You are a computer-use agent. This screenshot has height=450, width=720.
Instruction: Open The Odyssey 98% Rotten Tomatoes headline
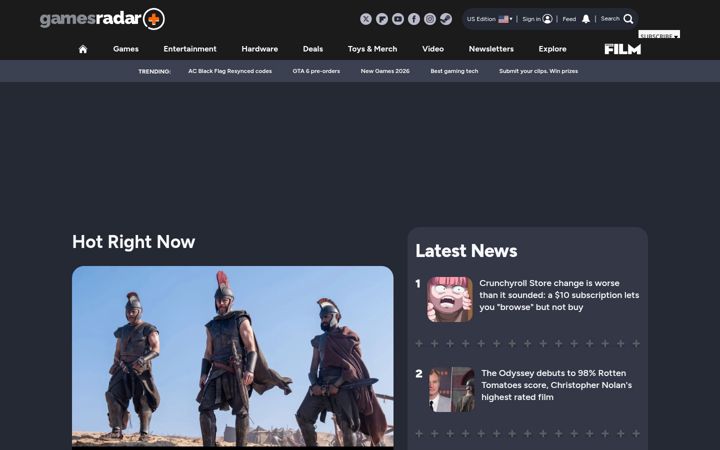[557, 385]
